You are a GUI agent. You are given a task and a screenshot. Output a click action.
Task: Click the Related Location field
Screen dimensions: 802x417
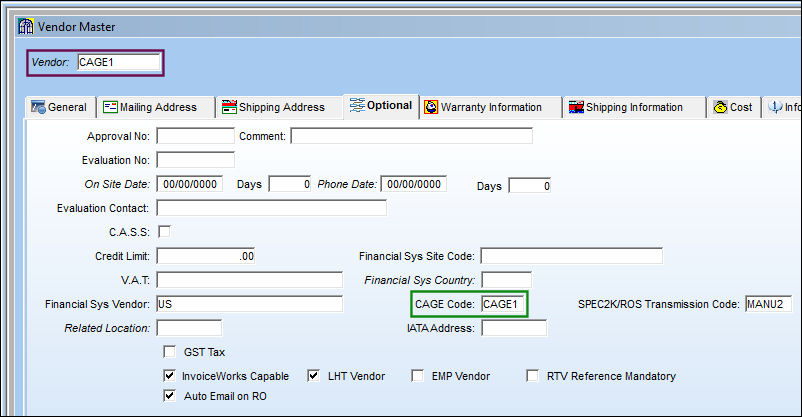(x=189, y=328)
